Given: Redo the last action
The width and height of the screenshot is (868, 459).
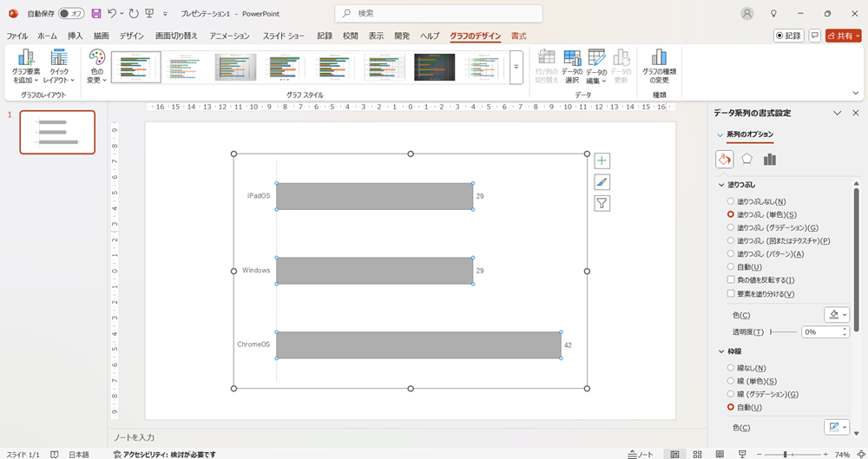Looking at the screenshot, I should pos(134,13).
